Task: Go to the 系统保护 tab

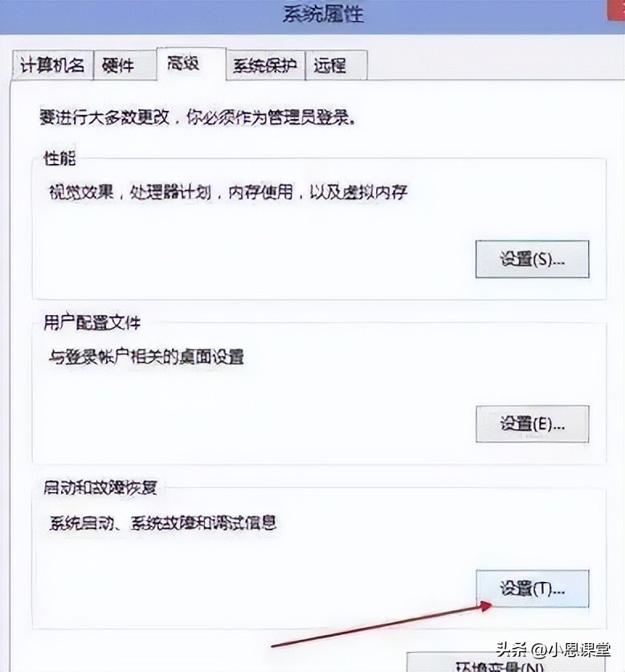Action: click(266, 66)
